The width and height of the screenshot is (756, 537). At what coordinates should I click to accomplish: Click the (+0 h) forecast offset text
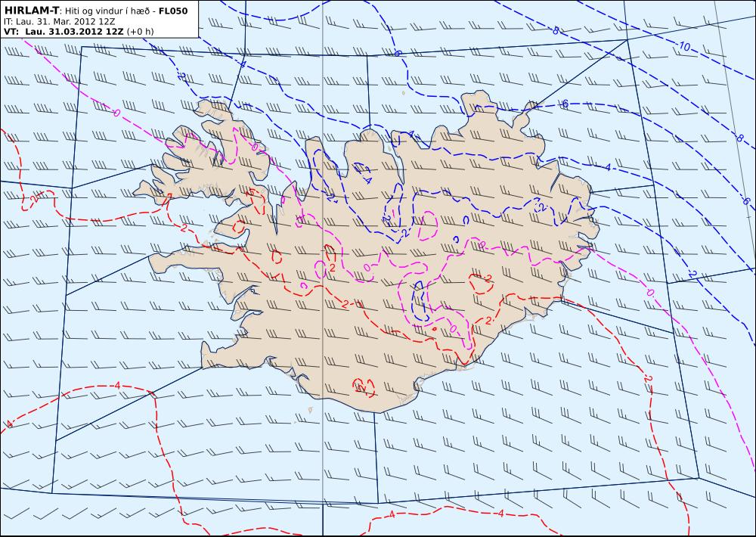[141, 31]
